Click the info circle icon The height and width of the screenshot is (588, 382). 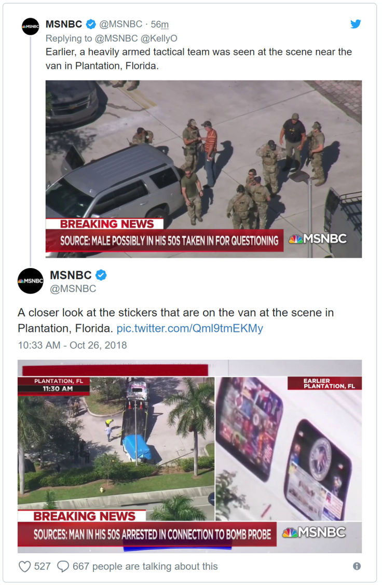pos(357,566)
